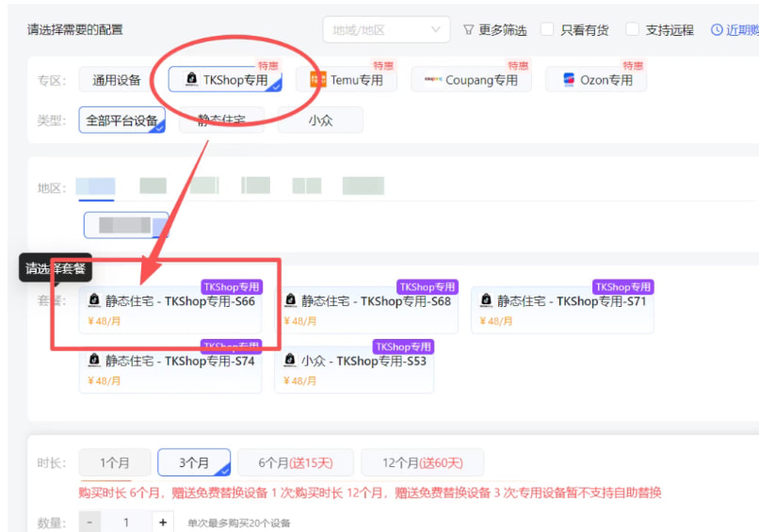Open the 地域/地区 region dropdown
This screenshot has width=759, height=532.
386,30
